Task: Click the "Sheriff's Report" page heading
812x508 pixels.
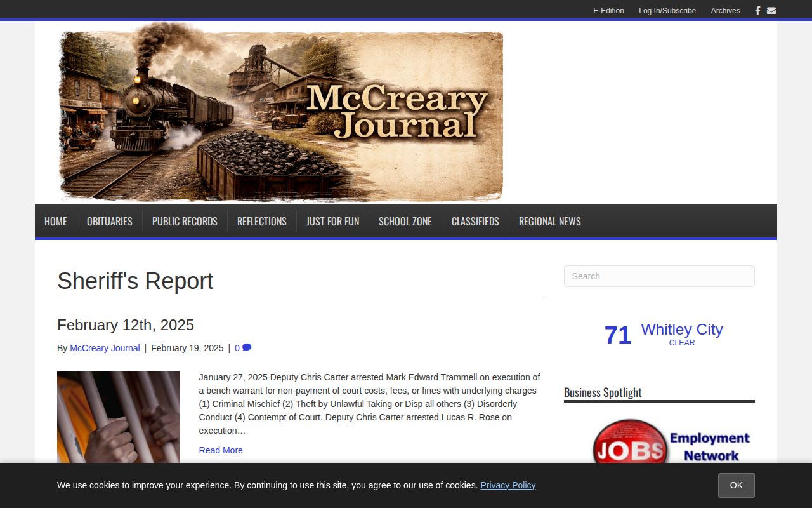Action: [135, 281]
